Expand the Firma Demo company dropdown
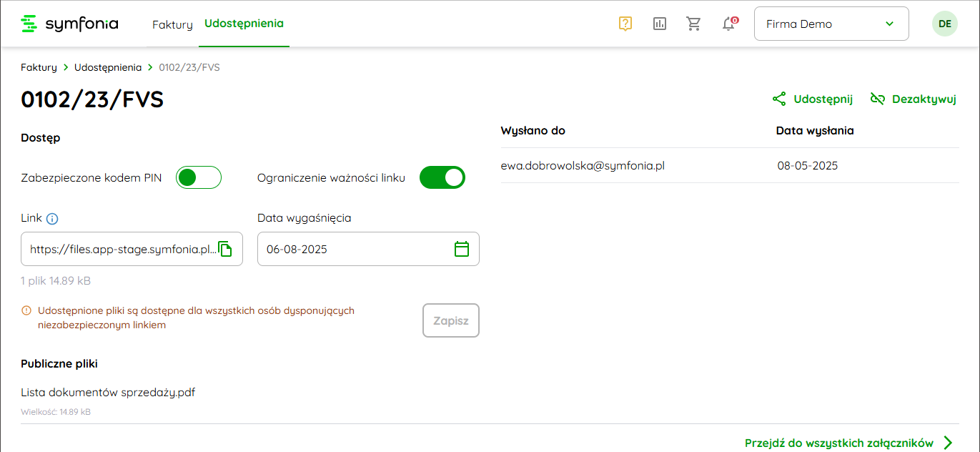The width and height of the screenshot is (980, 452). [x=831, y=24]
